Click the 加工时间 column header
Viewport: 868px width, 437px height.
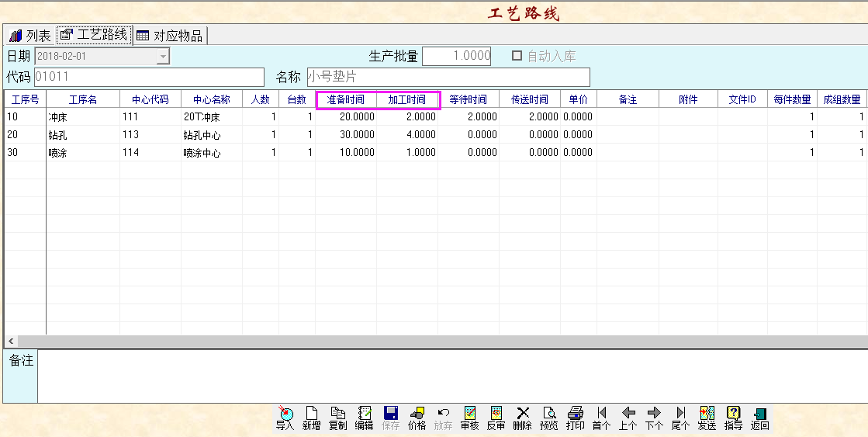point(407,99)
